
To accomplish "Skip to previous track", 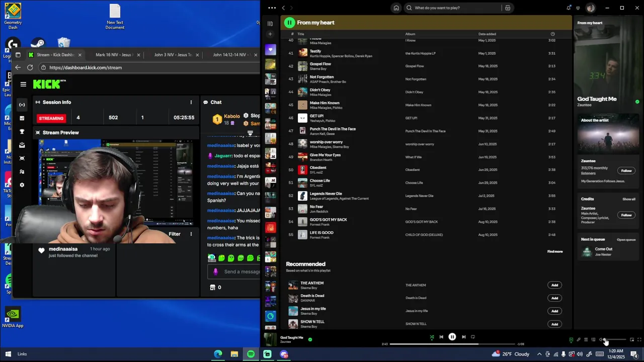I will 441,337.
